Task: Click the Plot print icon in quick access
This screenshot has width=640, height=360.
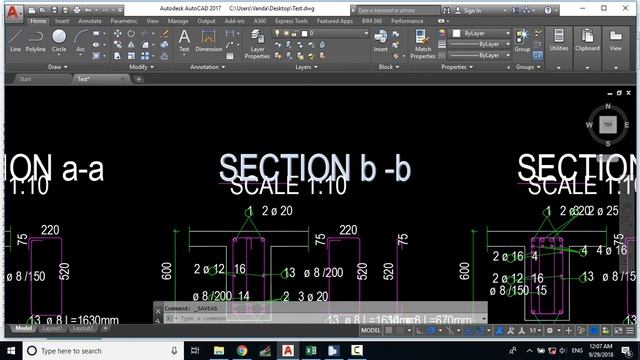Action: pos(77,10)
